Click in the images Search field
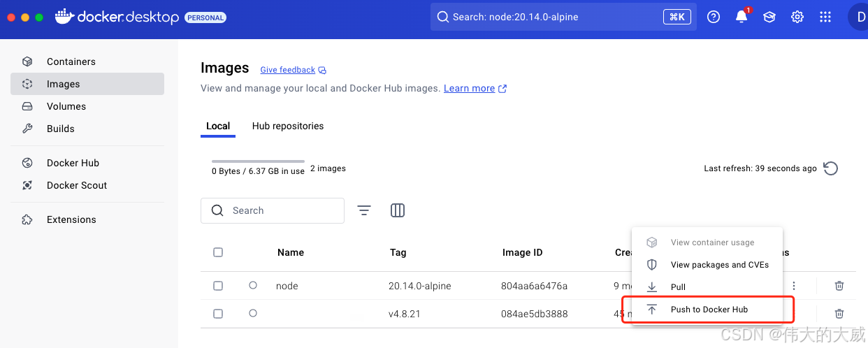 click(273, 210)
